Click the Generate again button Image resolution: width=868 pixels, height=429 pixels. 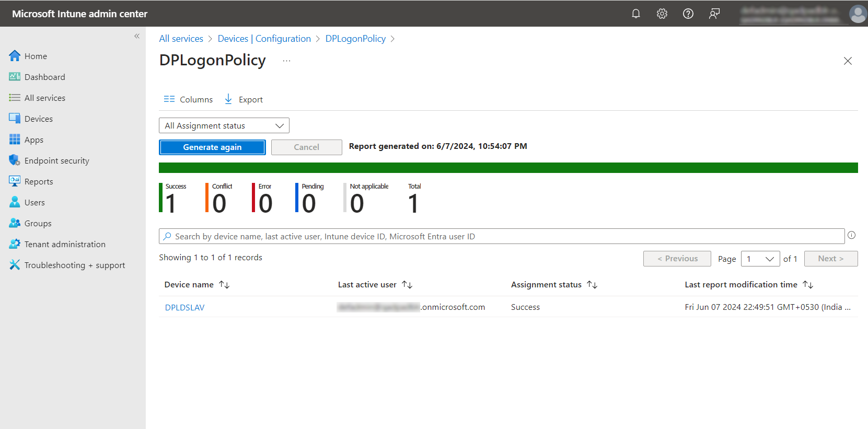tap(212, 147)
